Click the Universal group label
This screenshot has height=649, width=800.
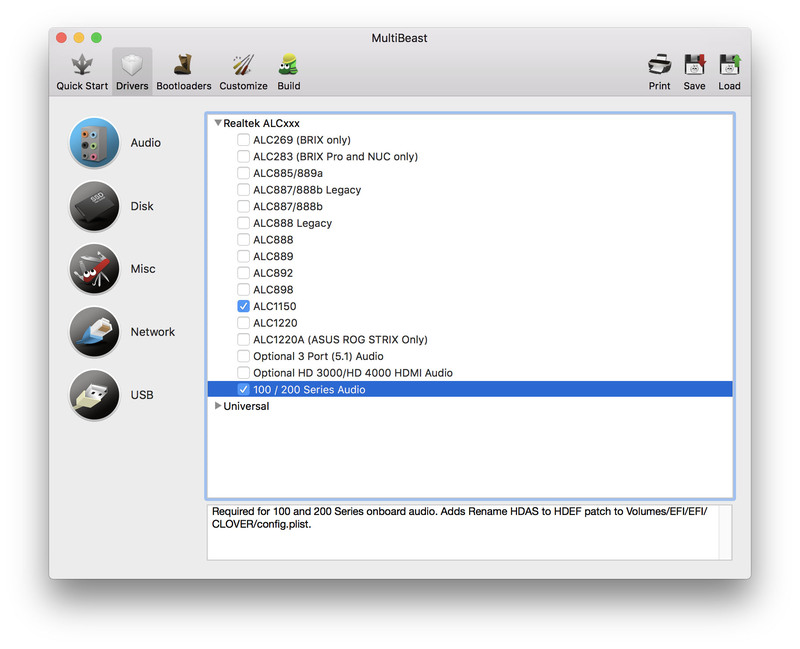click(x=246, y=406)
